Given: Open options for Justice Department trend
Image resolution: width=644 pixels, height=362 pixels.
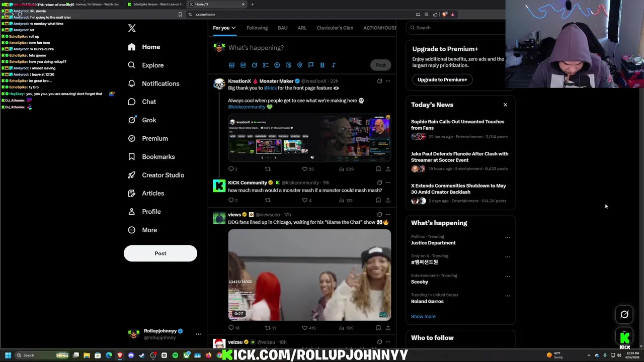Looking at the screenshot, I should 507,237.
